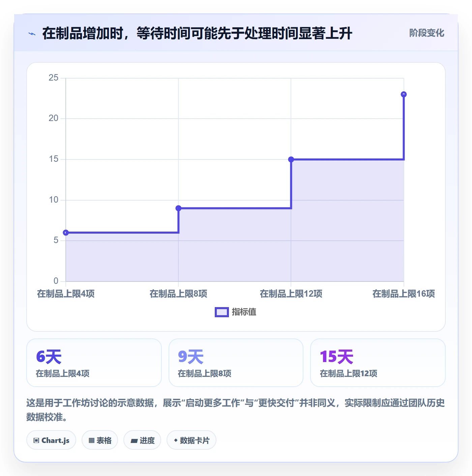Click the grid icon in 表格 chip
The image size is (472, 476).
91,440
